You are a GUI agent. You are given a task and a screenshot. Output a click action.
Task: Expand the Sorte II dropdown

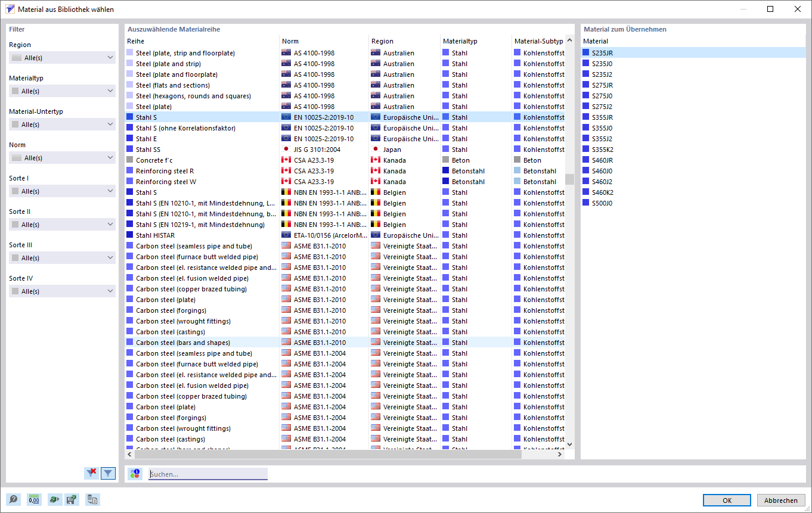[x=62, y=225]
